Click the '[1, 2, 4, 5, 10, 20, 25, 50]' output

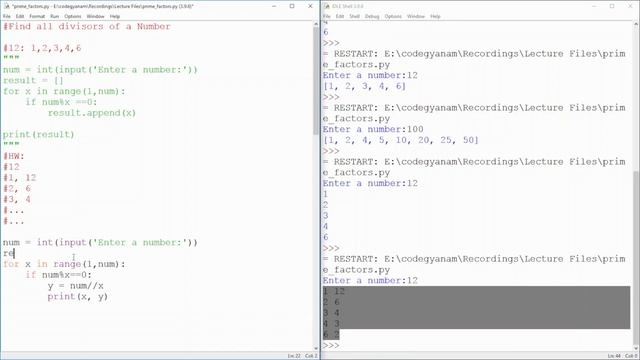tap(401, 140)
